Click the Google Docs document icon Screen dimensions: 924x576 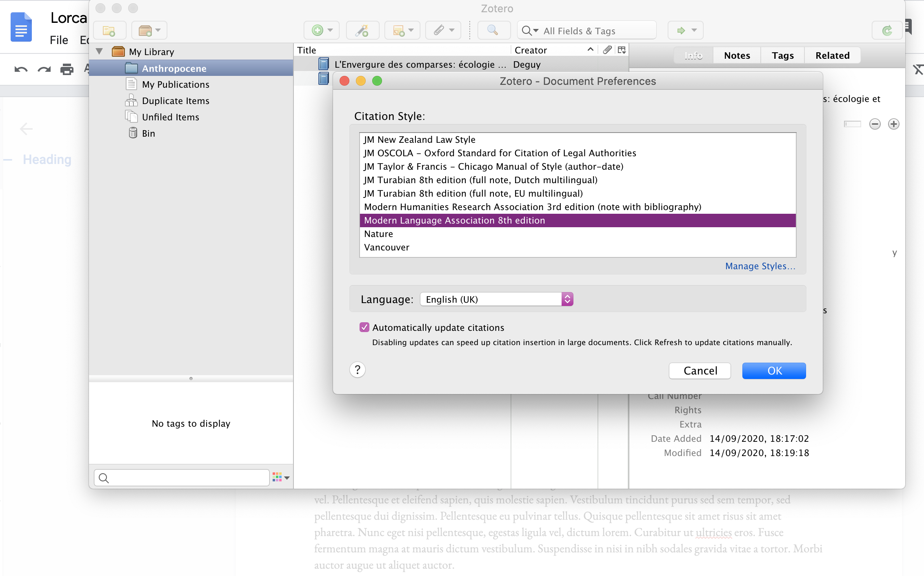point(21,27)
